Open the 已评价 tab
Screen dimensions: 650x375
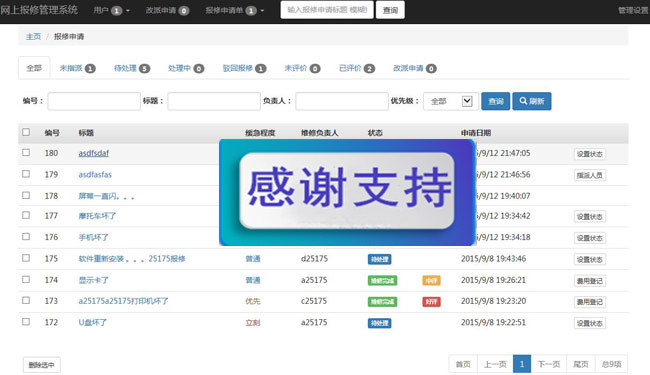click(357, 68)
